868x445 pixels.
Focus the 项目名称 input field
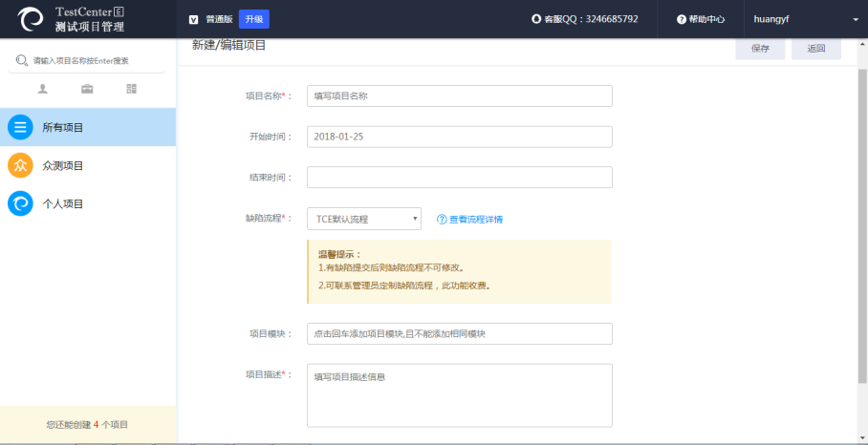point(459,95)
